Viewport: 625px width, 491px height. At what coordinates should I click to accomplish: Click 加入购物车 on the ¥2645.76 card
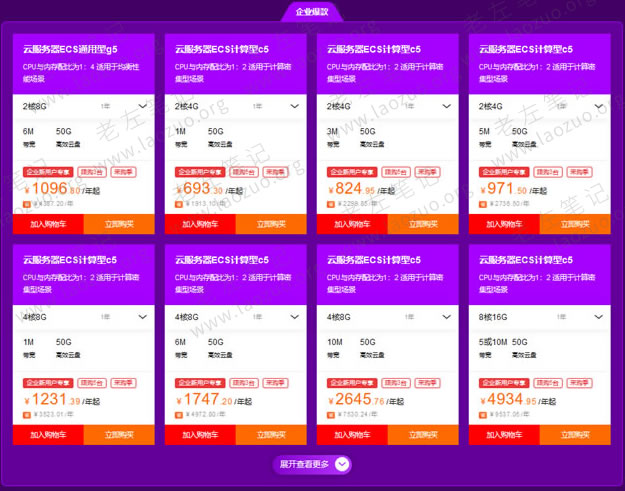point(353,435)
